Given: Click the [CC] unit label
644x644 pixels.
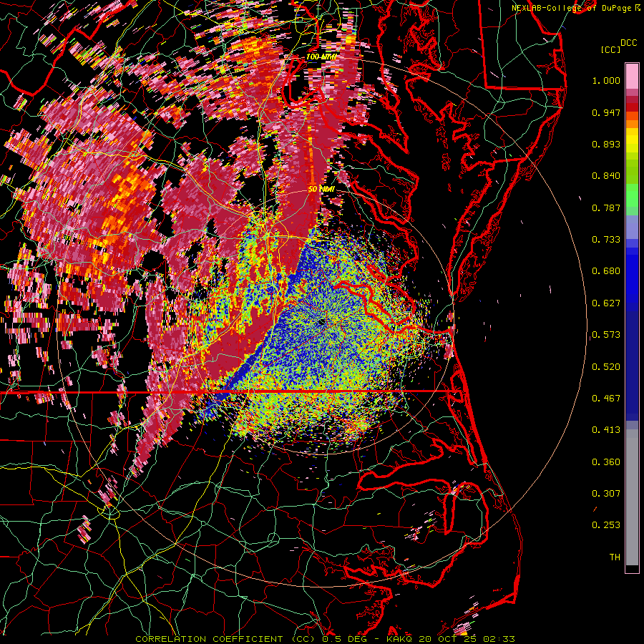Looking at the screenshot, I should pos(610,49).
